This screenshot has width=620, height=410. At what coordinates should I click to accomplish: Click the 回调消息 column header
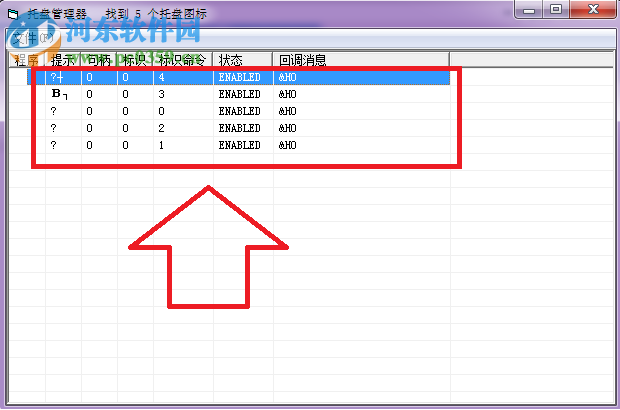(x=361, y=60)
